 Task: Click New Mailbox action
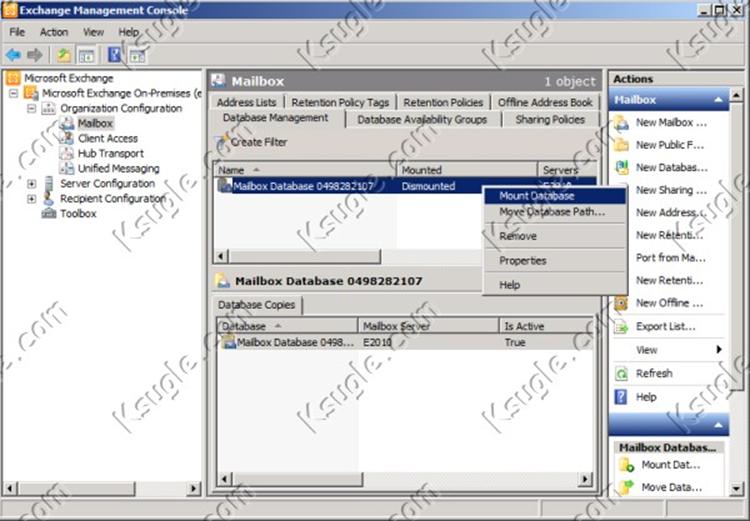(x=670, y=122)
